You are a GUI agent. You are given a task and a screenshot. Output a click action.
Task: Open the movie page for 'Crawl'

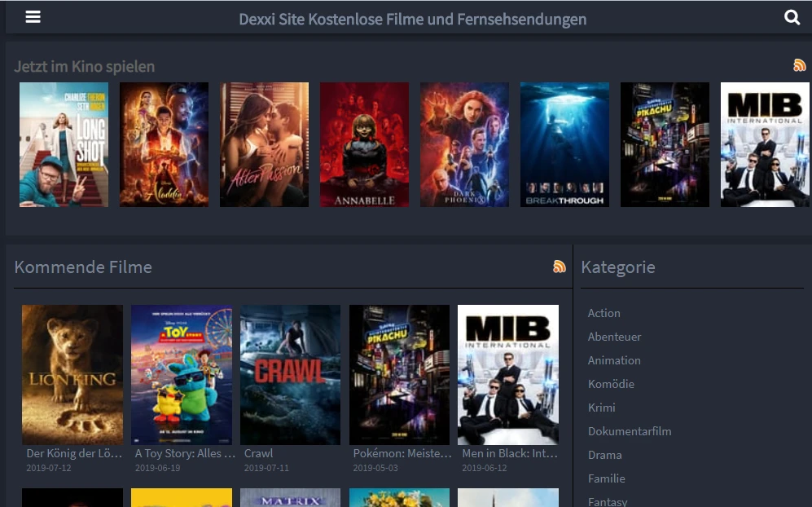pyautogui.click(x=290, y=374)
